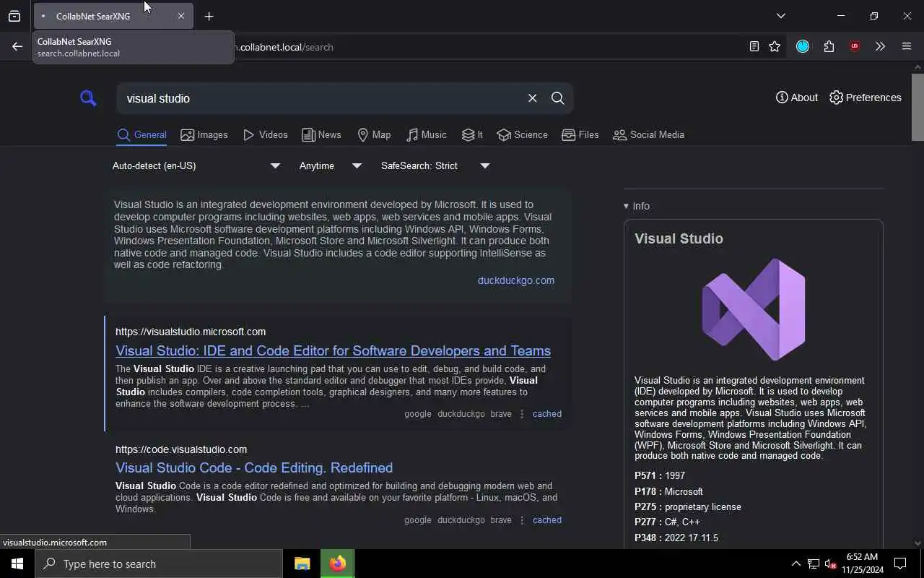Switch to the Videos category tab
Viewport: 924px width, 578px height.
coord(265,134)
